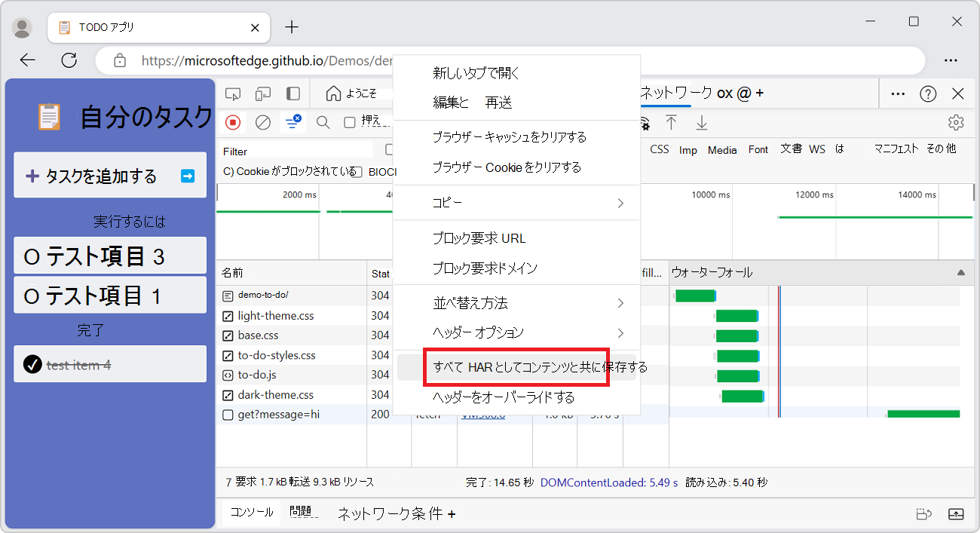The image size is (980, 533).
Task: Click the ウォーターフォール sort triangle
Action: point(960,272)
